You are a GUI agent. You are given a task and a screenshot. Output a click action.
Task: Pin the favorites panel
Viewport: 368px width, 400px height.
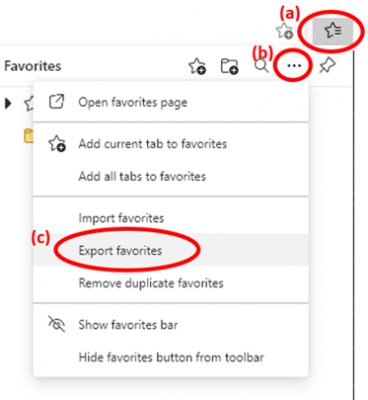(x=327, y=66)
